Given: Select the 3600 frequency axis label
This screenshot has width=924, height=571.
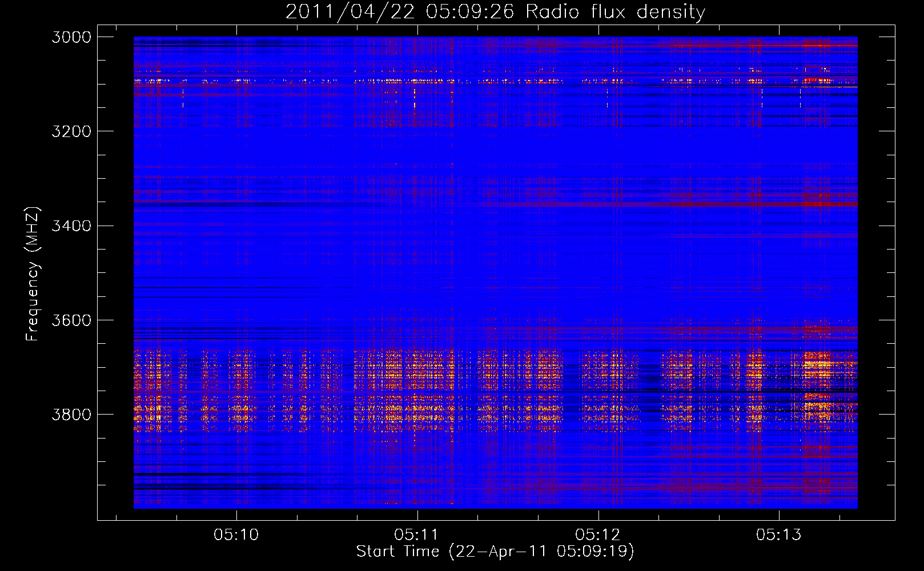Looking at the screenshot, I should click(x=71, y=320).
